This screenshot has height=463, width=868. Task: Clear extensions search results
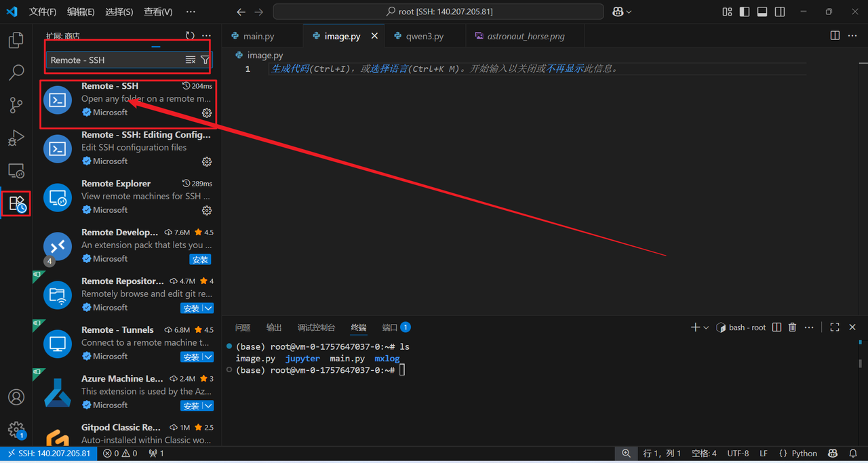(x=191, y=60)
